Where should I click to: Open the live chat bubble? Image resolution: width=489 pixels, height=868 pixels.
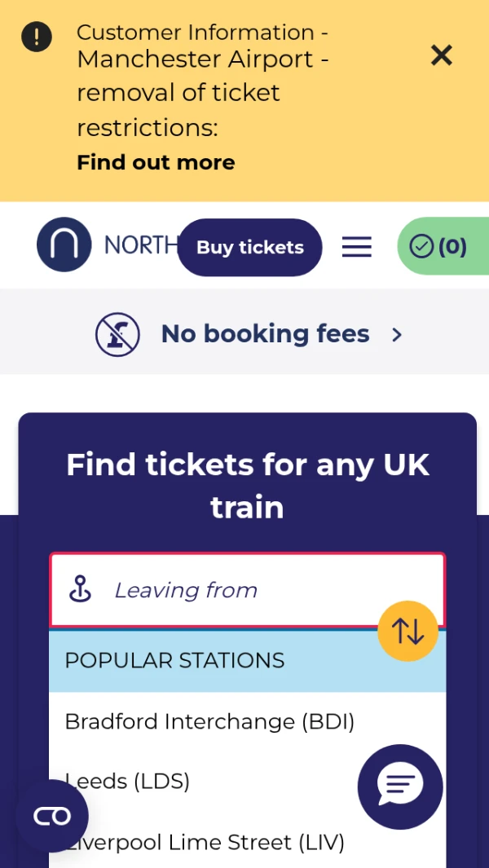pos(399,786)
